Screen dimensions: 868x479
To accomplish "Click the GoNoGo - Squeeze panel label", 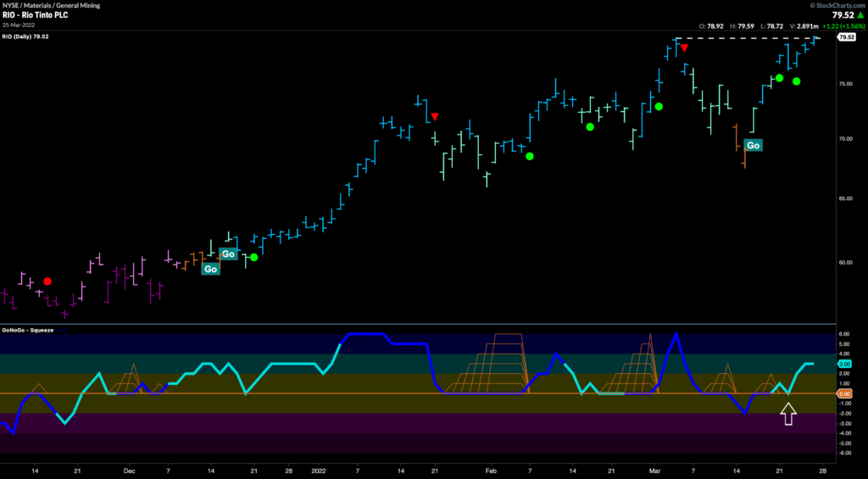I will (x=28, y=330).
